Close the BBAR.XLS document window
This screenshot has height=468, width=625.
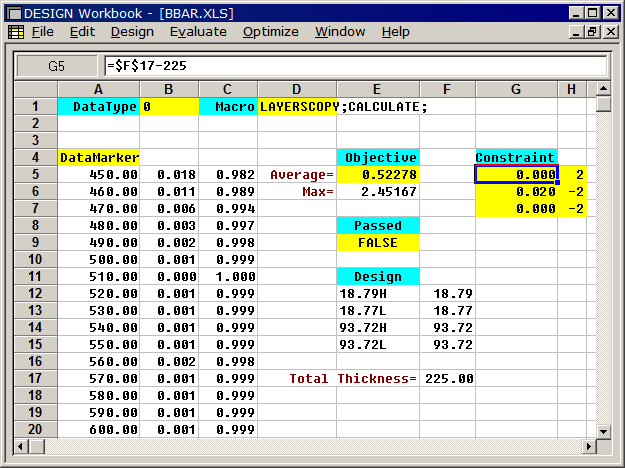pyautogui.click(x=611, y=32)
